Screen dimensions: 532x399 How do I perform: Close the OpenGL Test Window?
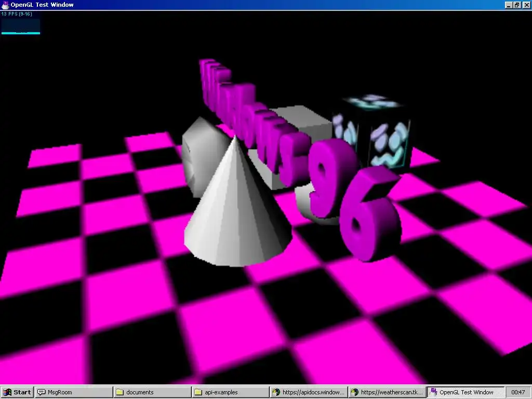pos(526,5)
